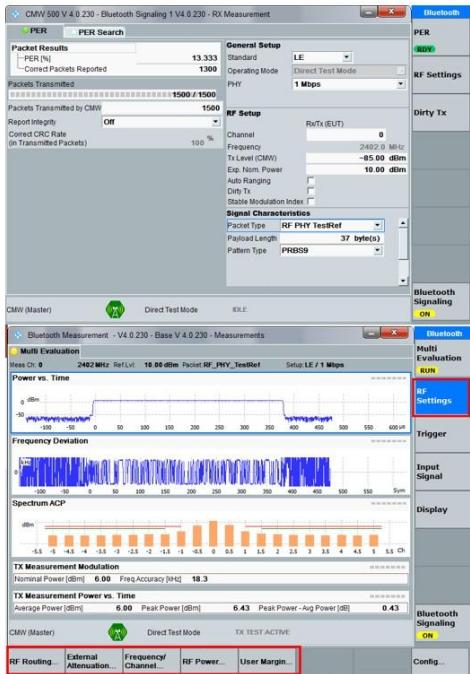Viewport: 470px width, 674px height.
Task: Expand the Packet Type RF PHY TestRef dropdown
Action: (x=331, y=225)
